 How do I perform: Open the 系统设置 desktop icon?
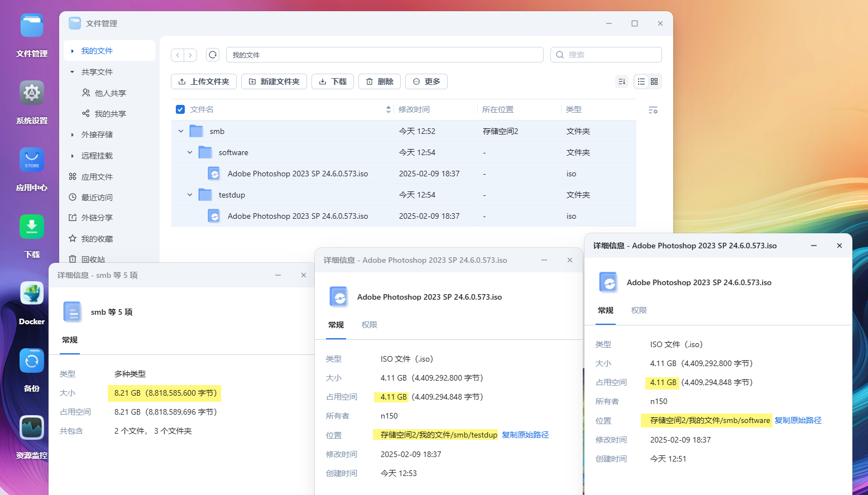[x=32, y=93]
